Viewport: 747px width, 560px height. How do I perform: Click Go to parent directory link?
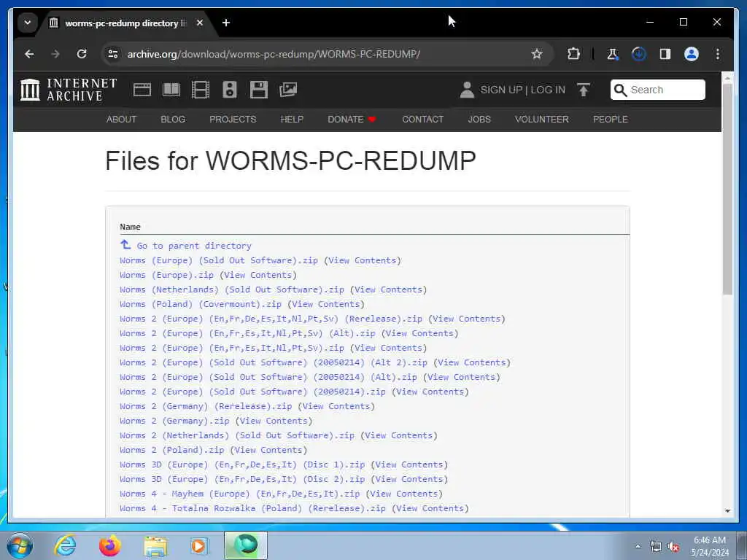194,246
